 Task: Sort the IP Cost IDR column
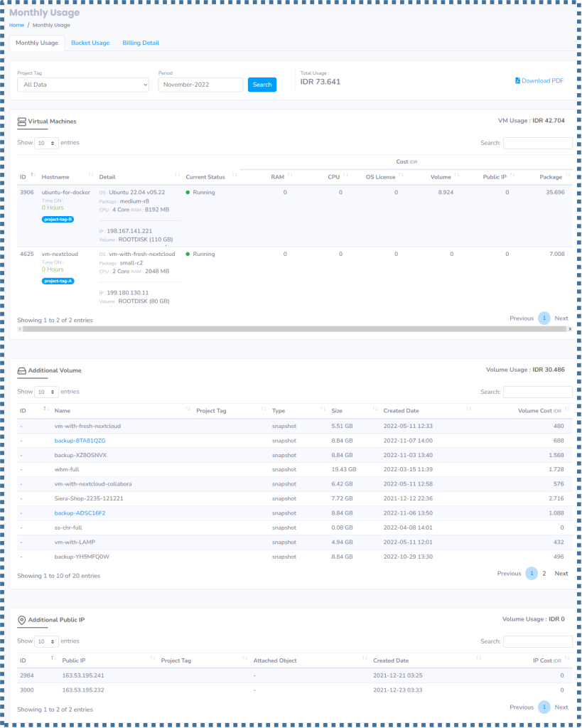click(x=566, y=660)
